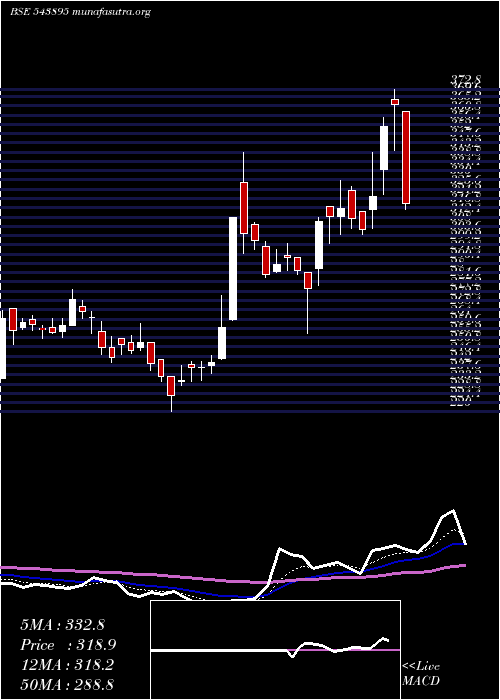Click the 372.8 top price label
The image size is (500, 700).
pyautogui.click(x=466, y=79)
